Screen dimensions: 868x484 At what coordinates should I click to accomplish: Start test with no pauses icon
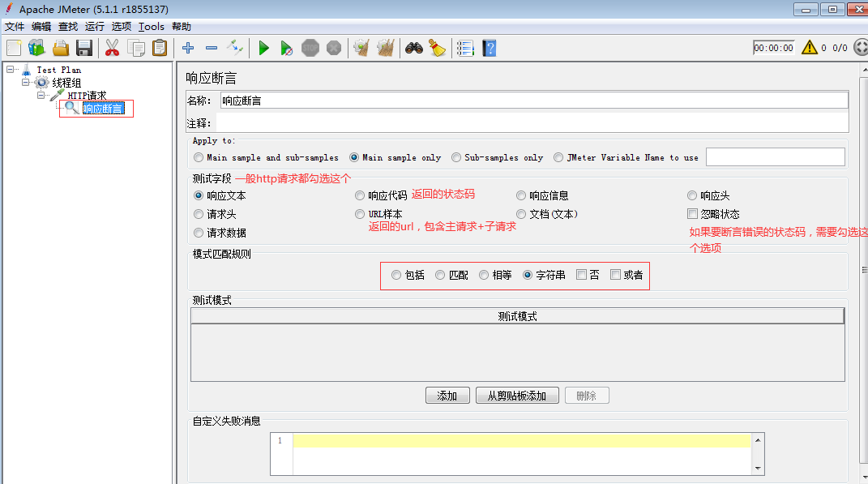tap(286, 48)
